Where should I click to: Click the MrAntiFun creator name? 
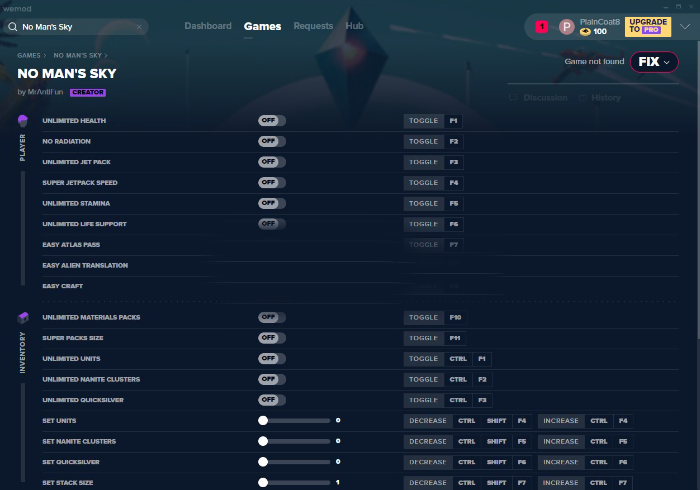tap(45, 92)
